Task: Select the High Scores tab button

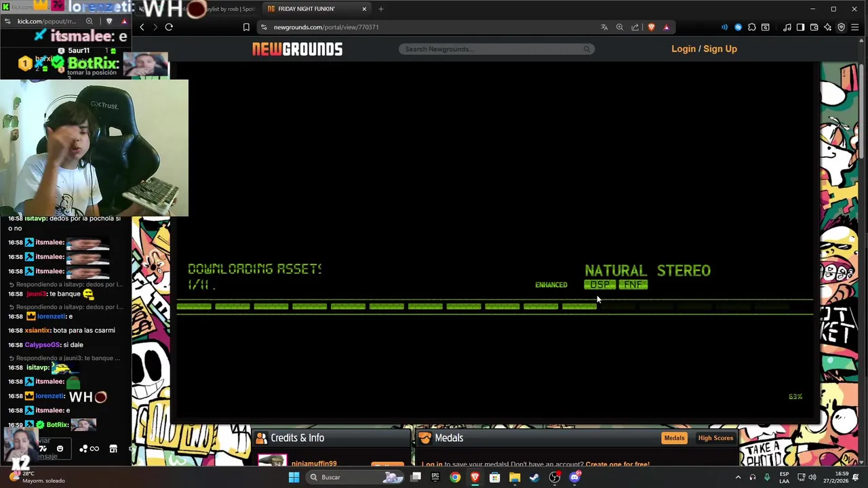Action: pos(715,438)
